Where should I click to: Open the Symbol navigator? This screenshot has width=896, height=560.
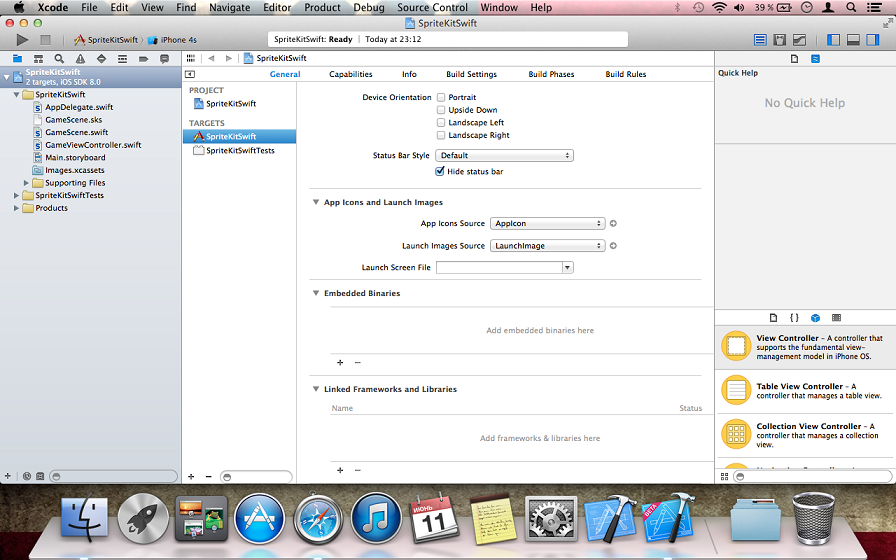(38, 58)
